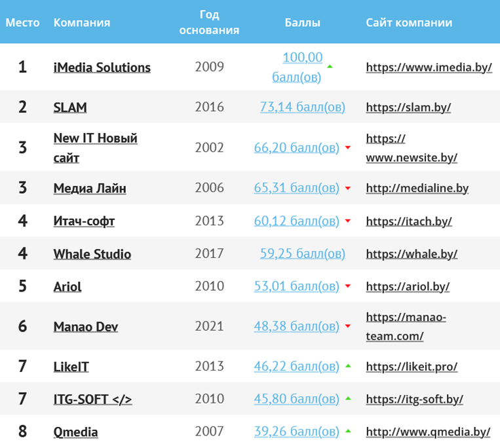Open the Qmedia company page
Screen dimensions: 500x448
pos(75,432)
